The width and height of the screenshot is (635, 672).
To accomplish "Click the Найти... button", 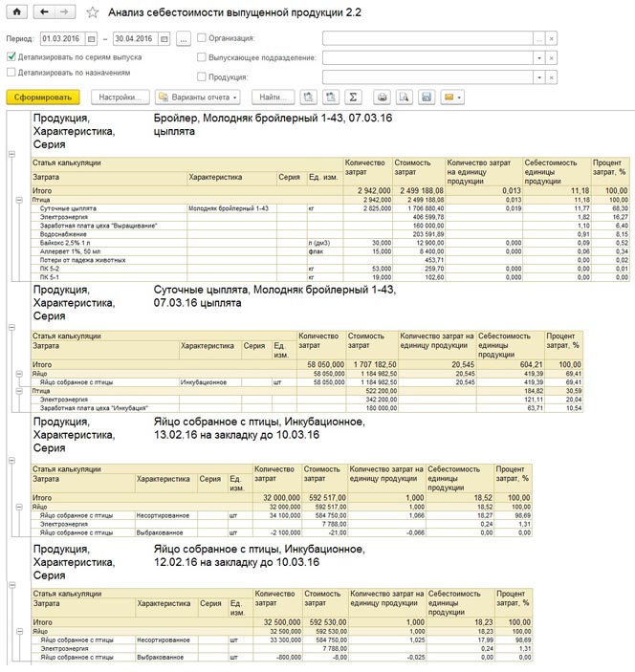I will 273,98.
